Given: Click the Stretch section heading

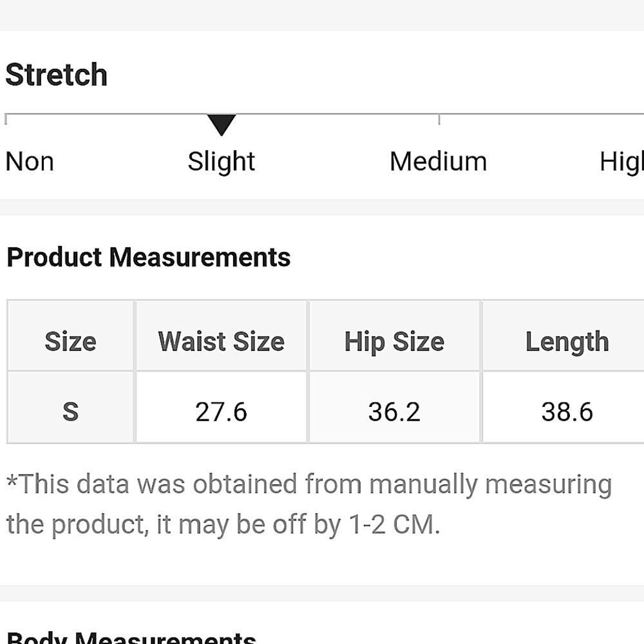Looking at the screenshot, I should pyautogui.click(x=57, y=75).
